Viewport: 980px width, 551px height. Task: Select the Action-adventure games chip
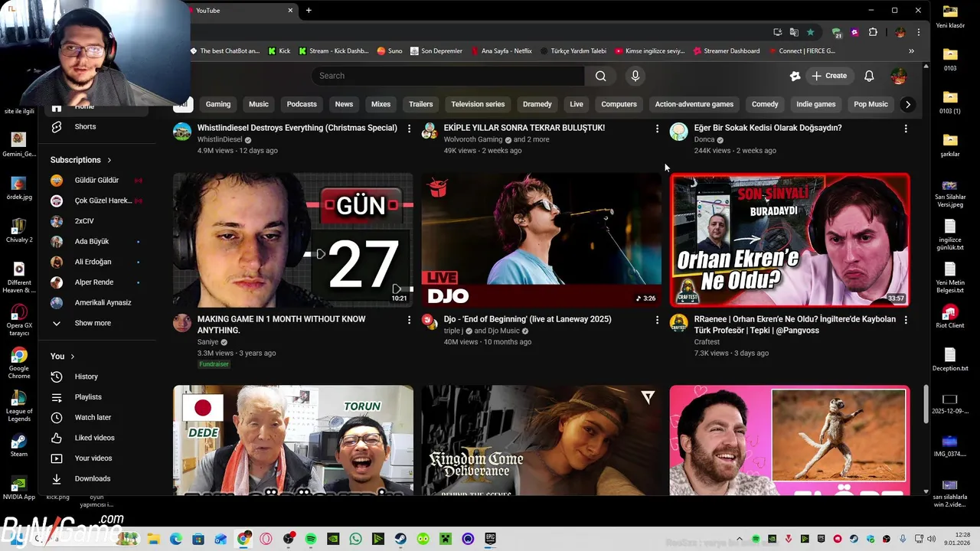(694, 104)
